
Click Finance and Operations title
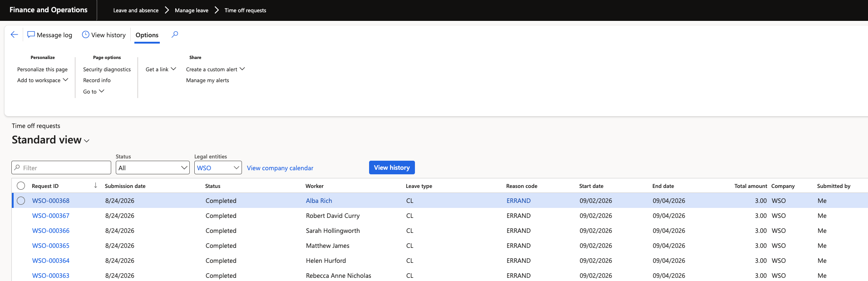pos(49,10)
